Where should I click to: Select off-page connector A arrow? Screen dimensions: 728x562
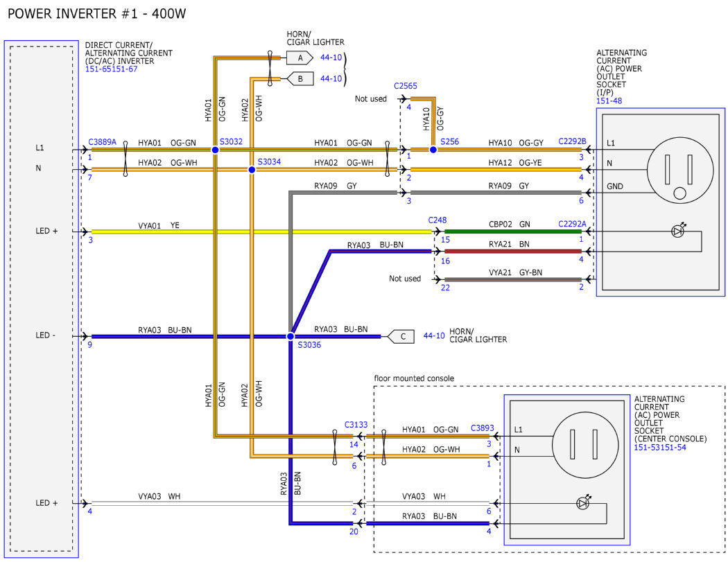click(x=300, y=58)
